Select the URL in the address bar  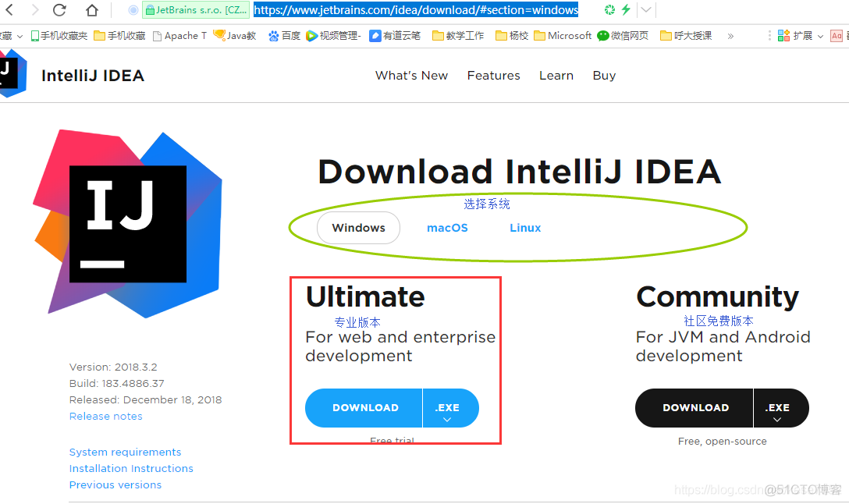(416, 9)
